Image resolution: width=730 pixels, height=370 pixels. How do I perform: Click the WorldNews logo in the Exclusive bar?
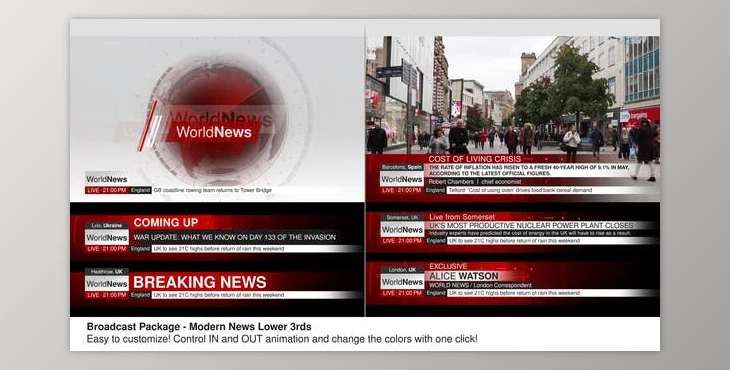(402, 282)
